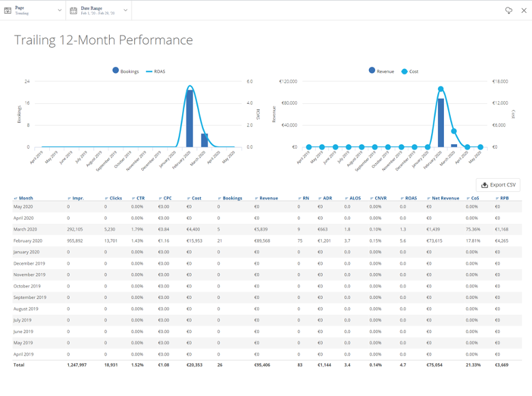
Task: Sort table by Net Revenue column
Action: pos(443,198)
